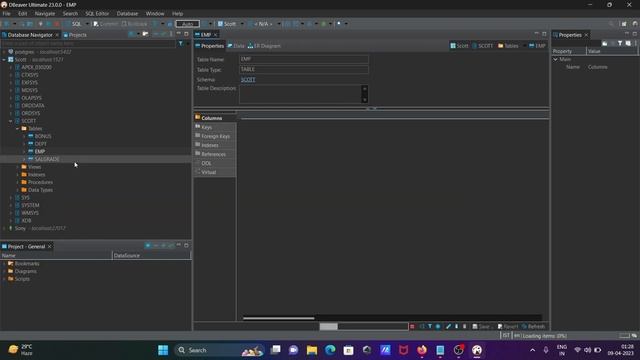Click the navigator filter text field
The width and height of the screenshot is (640, 360).
coord(89,43)
